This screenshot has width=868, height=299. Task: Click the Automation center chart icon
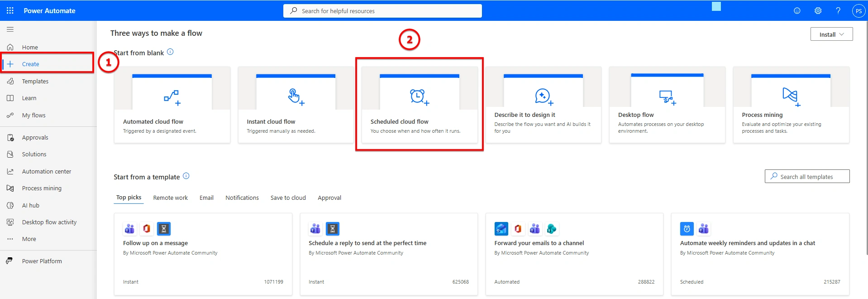tap(10, 171)
